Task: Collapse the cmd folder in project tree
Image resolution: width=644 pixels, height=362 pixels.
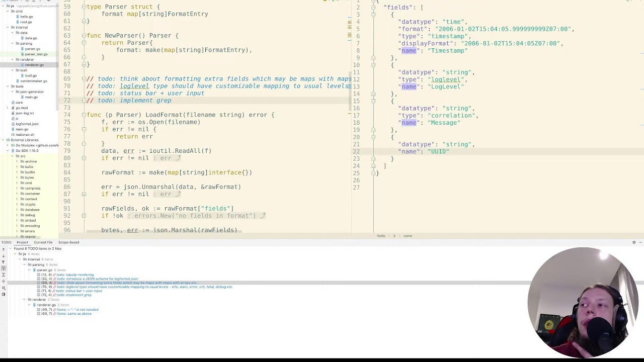Action: 9,11
